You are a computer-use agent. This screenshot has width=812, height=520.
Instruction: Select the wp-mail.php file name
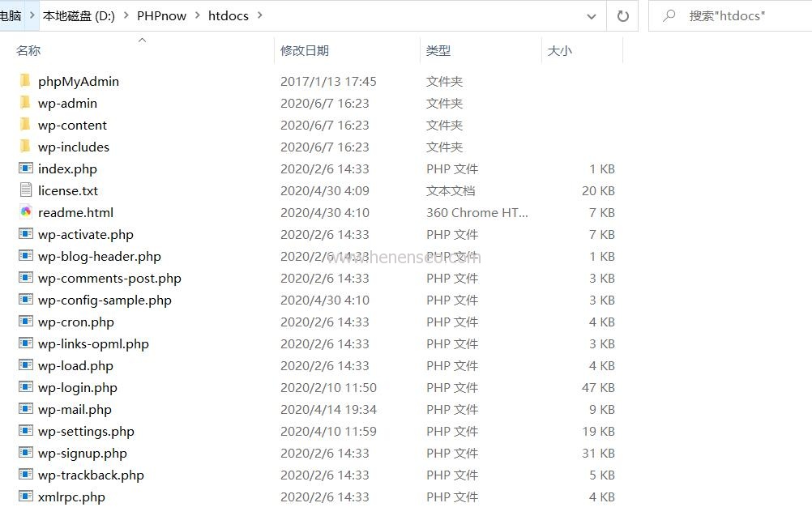point(75,409)
